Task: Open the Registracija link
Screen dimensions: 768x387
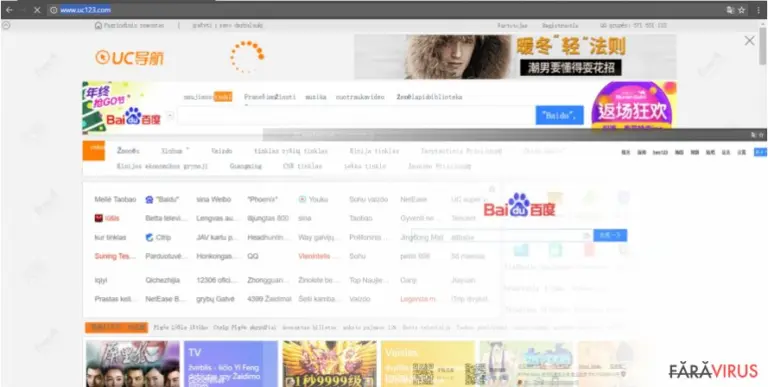Action: 560,25
